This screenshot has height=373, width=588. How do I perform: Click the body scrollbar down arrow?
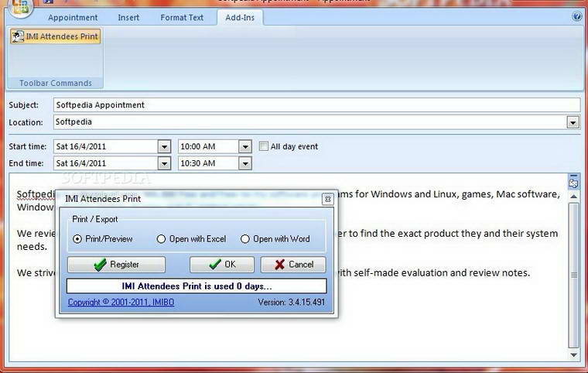click(574, 354)
